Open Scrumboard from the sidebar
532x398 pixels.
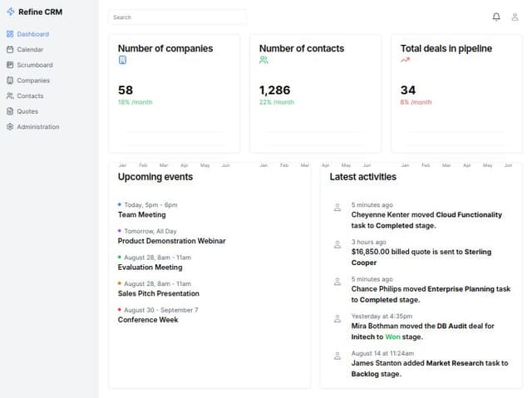[35, 65]
